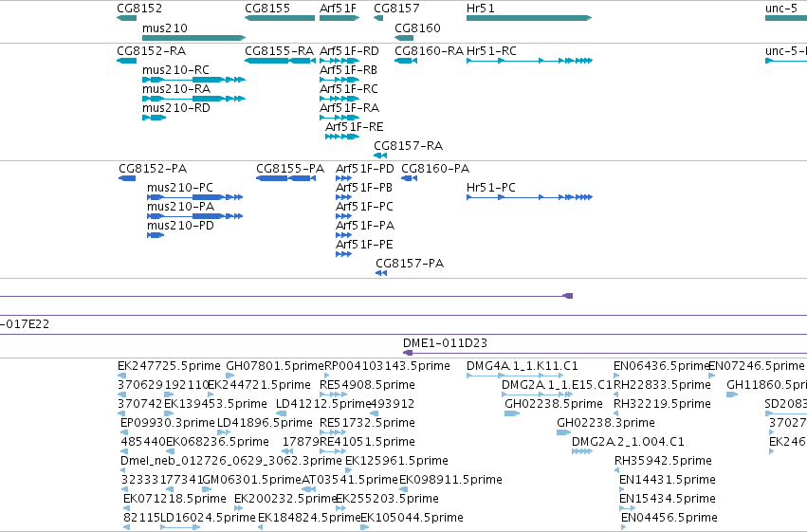Click protein Hr51-PC label
The image size is (807, 532).
(490, 188)
